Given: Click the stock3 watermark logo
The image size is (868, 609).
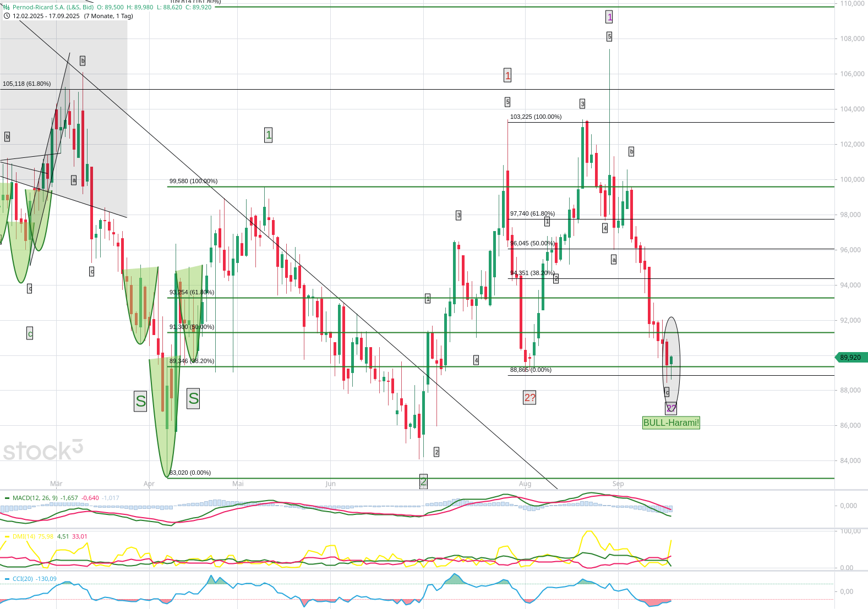Looking at the screenshot, I should (x=43, y=451).
